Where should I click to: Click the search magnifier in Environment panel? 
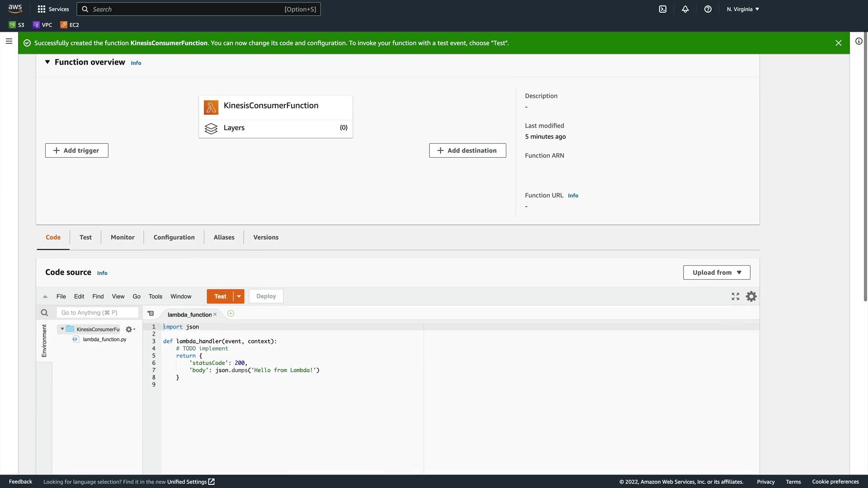point(44,313)
